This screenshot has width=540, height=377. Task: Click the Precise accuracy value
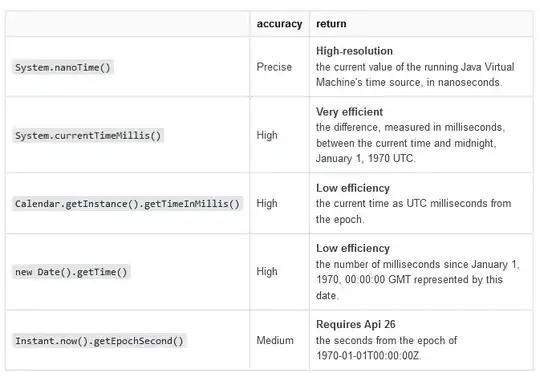tap(274, 67)
